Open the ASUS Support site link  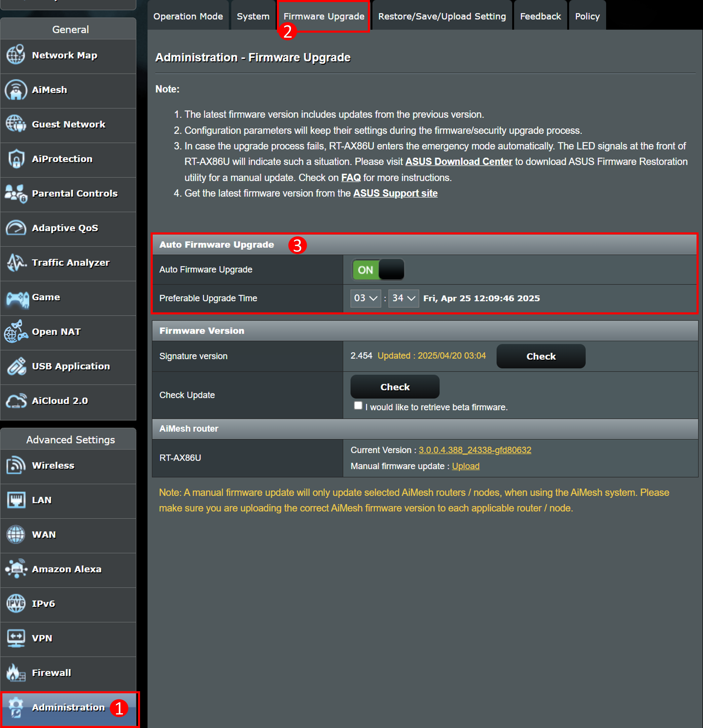coord(395,193)
